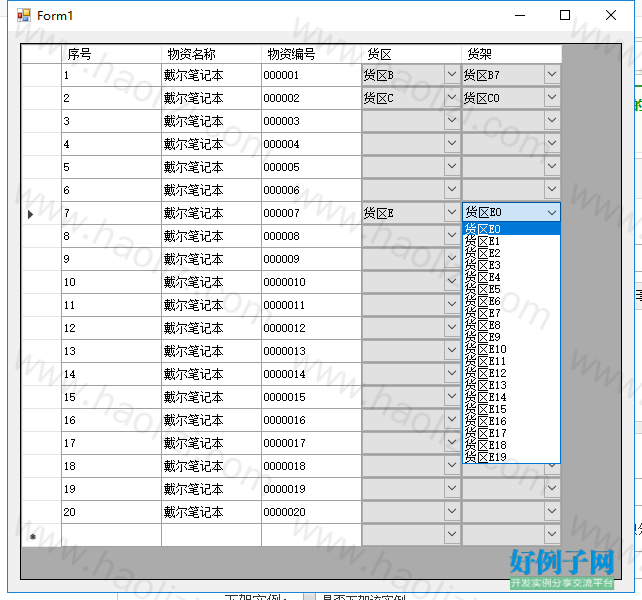Click the 物资编号 column header
The height and width of the screenshot is (600, 642).
311,54
